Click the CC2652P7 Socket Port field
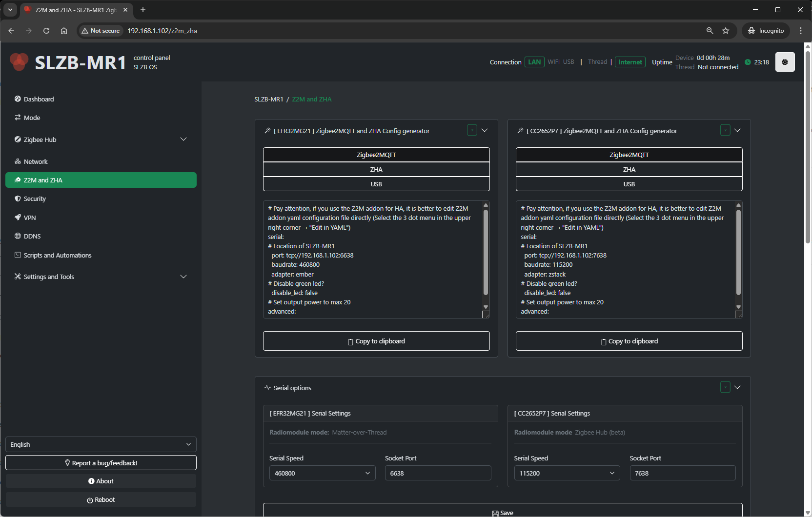 [x=682, y=473]
